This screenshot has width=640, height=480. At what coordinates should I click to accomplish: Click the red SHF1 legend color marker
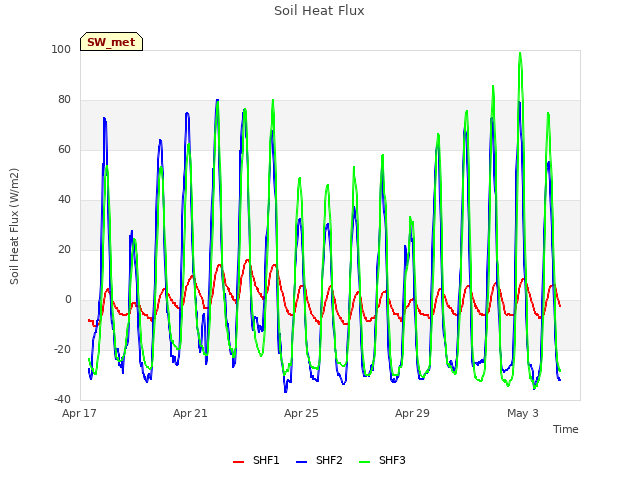point(238,462)
